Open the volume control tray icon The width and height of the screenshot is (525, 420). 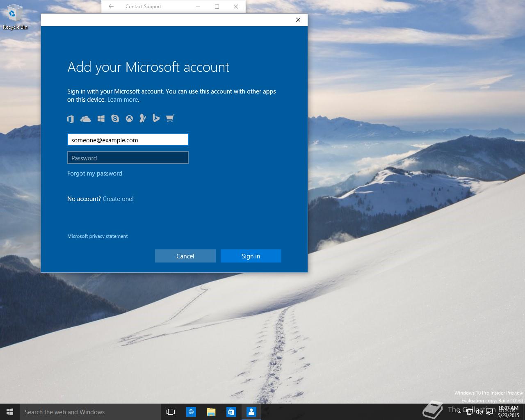click(x=479, y=412)
